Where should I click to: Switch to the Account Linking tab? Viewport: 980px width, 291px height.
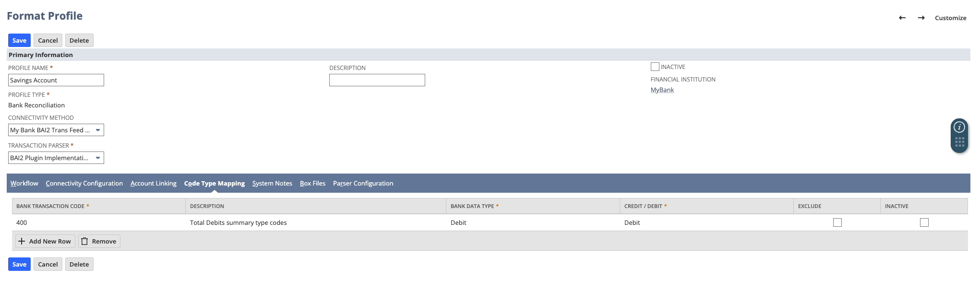153,183
